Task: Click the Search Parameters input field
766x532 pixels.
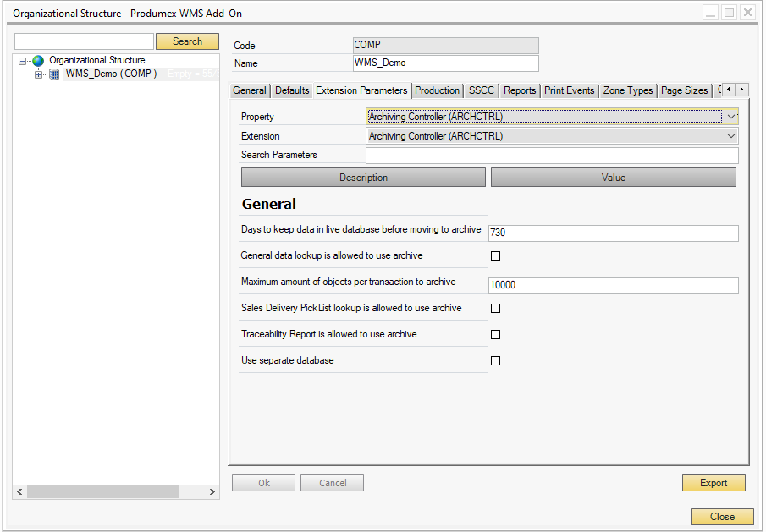Action: (552, 156)
